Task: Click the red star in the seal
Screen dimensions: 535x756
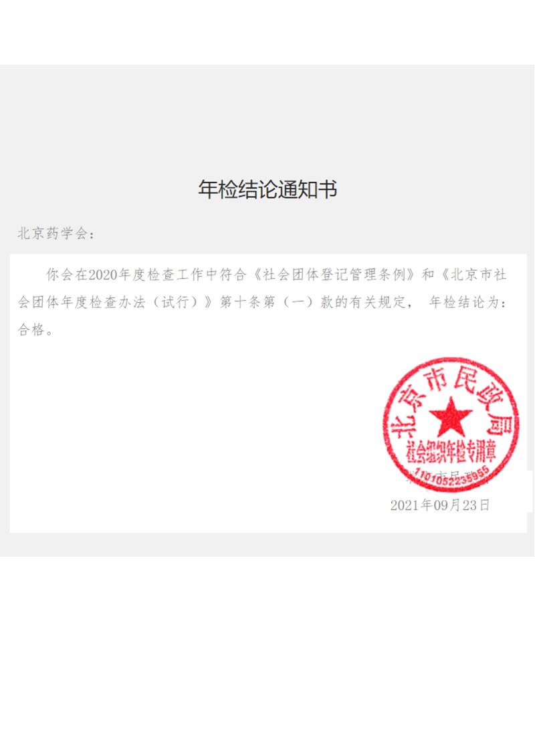Action: tap(451, 418)
